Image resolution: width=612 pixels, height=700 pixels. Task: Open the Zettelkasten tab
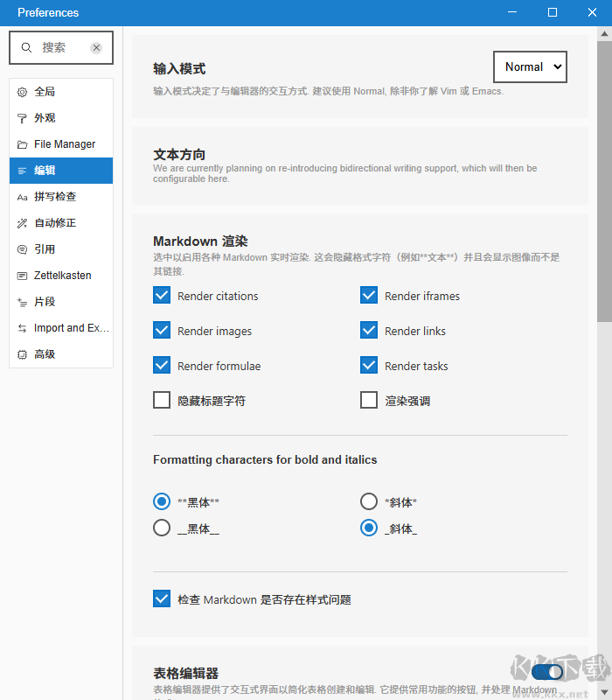[x=61, y=276]
